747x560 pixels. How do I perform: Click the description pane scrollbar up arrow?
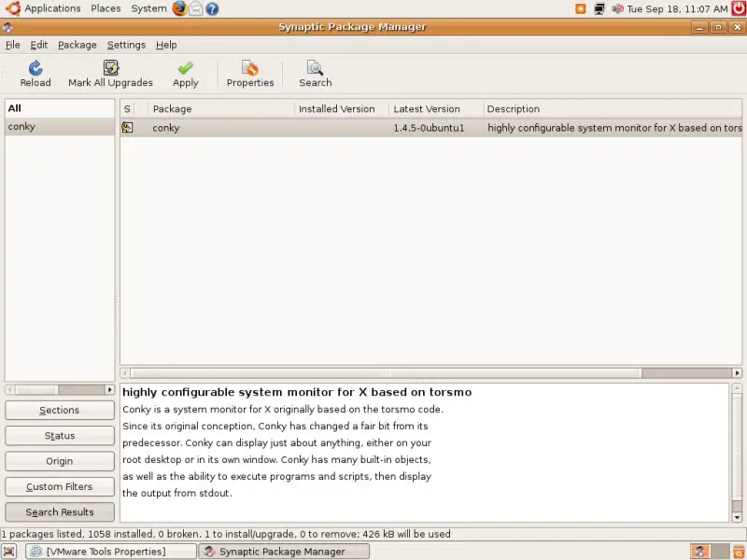tap(737, 388)
